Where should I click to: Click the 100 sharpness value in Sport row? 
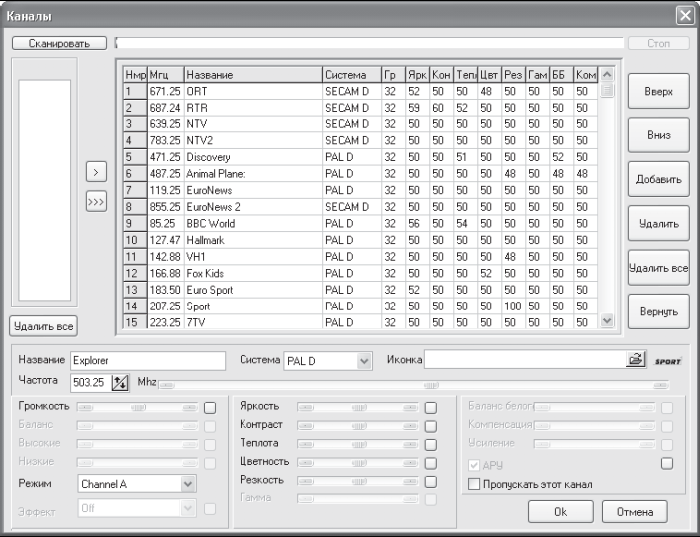tap(513, 306)
